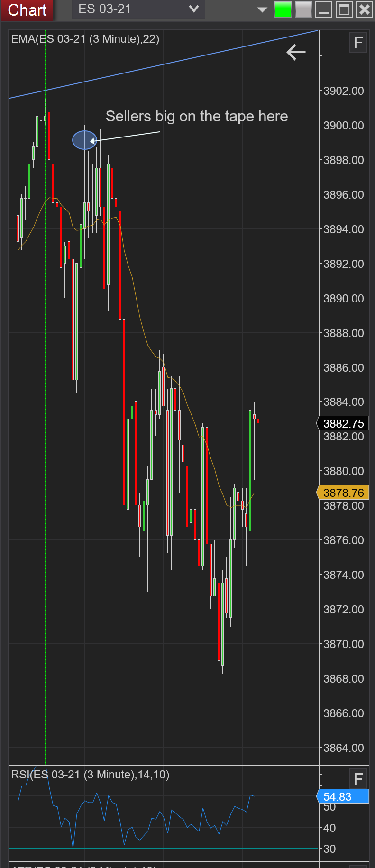Select the EMA indicator label
This screenshot has width=375, height=868.
click(85, 39)
